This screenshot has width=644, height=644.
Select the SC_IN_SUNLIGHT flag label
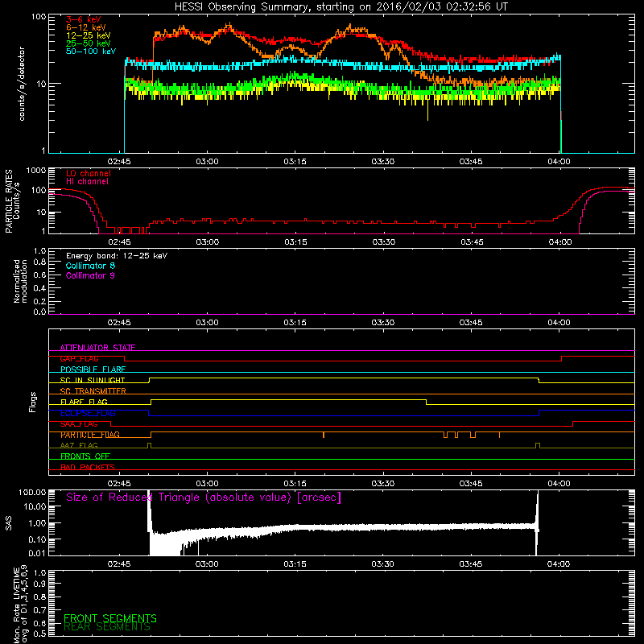pyautogui.click(x=93, y=380)
